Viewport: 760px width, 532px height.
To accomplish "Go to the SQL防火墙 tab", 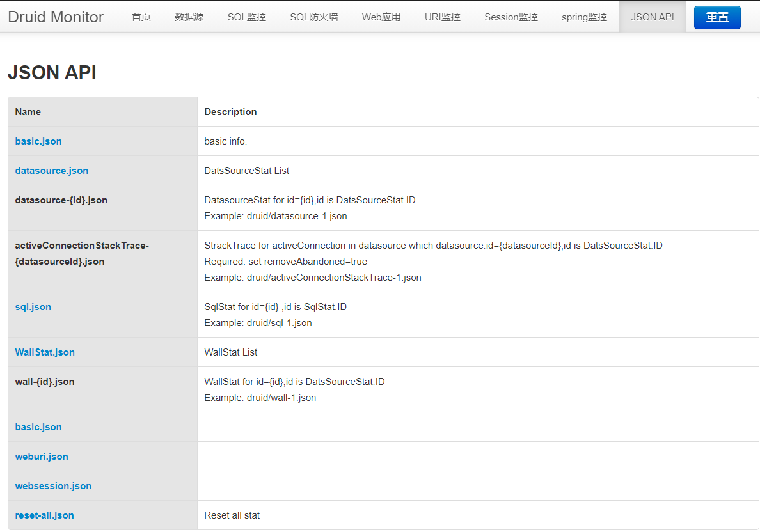I will coord(314,17).
